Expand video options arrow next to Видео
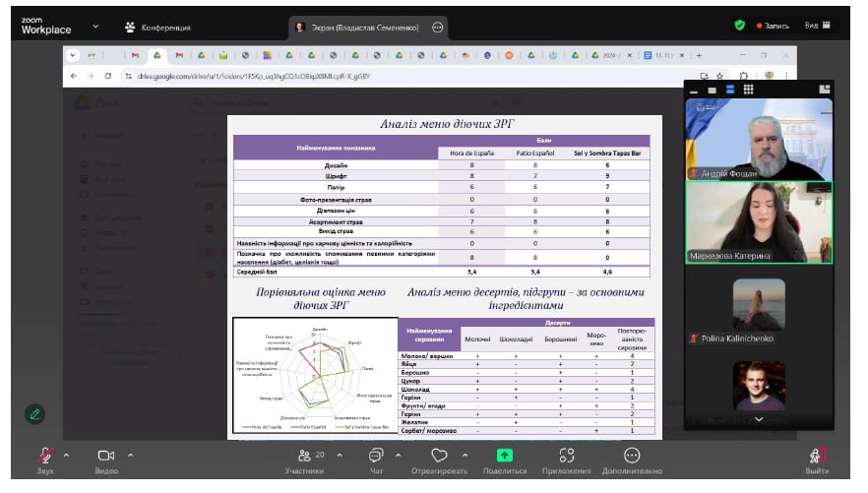Image resolution: width=868 pixels, height=493 pixels. pyautogui.click(x=130, y=455)
